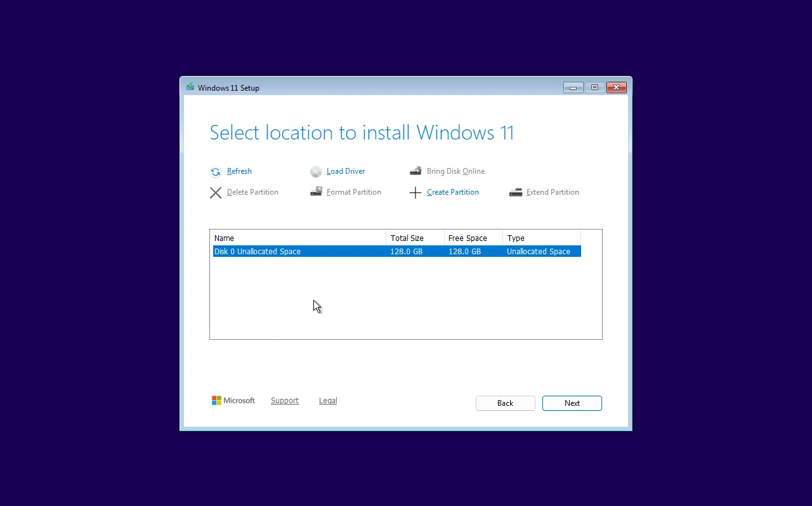Click the Refresh text link

click(x=239, y=171)
